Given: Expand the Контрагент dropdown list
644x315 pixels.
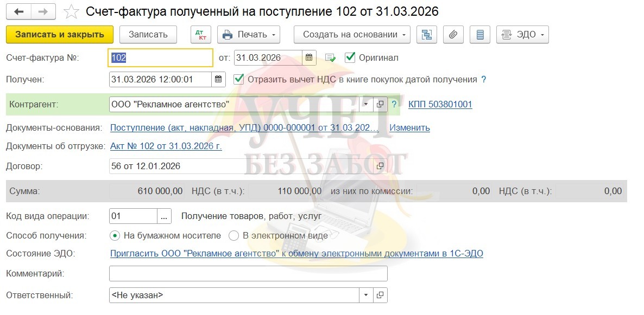Looking at the screenshot, I should tap(366, 104).
